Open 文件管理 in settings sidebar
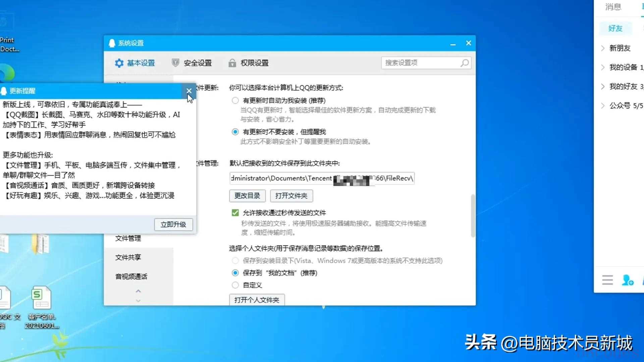644x362 pixels. [128, 238]
